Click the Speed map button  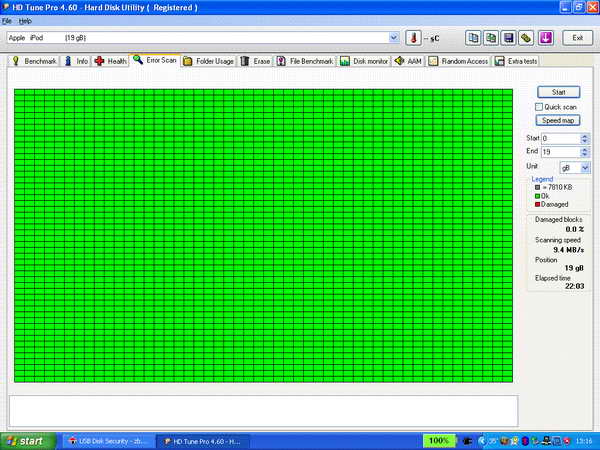point(558,120)
